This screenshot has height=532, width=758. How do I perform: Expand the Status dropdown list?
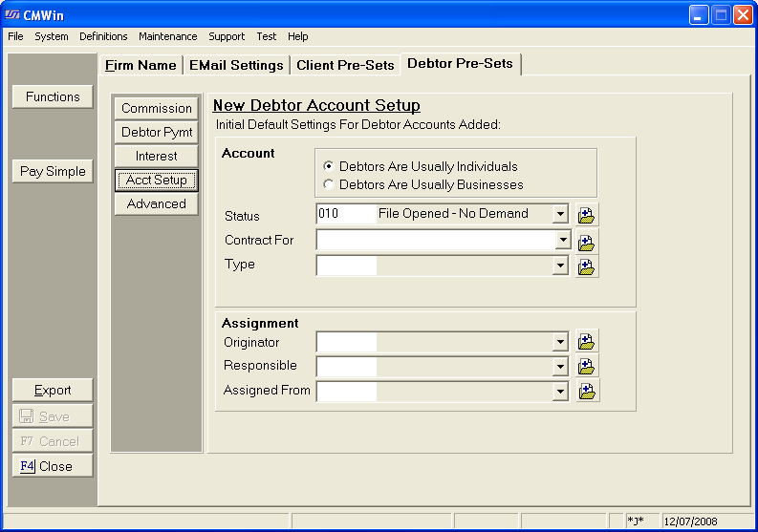coord(560,214)
